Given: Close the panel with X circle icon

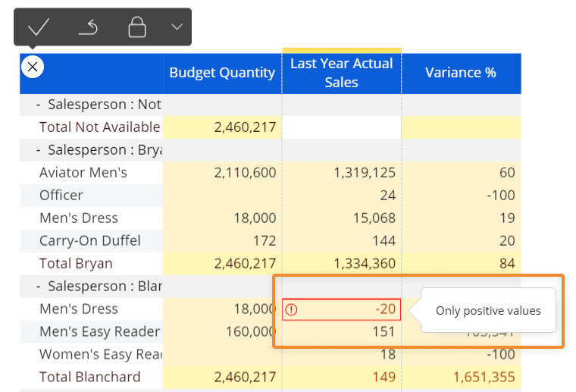Looking at the screenshot, I should click(x=32, y=67).
